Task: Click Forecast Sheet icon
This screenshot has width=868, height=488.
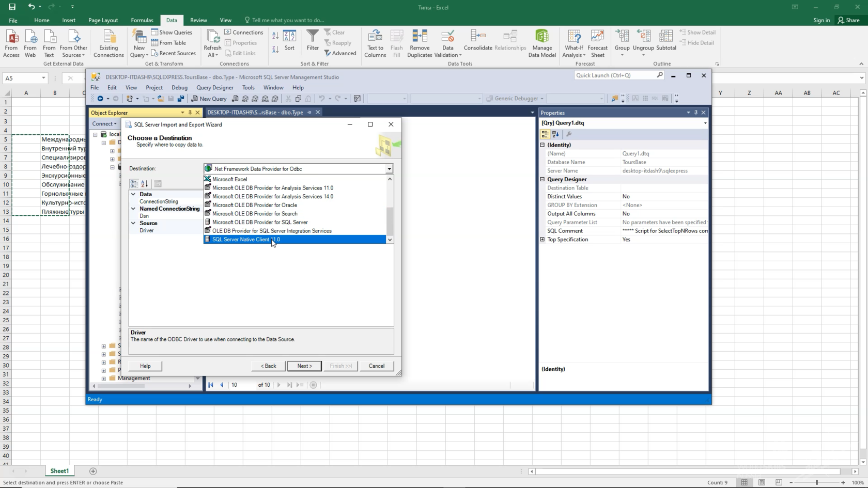Action: pyautogui.click(x=597, y=43)
